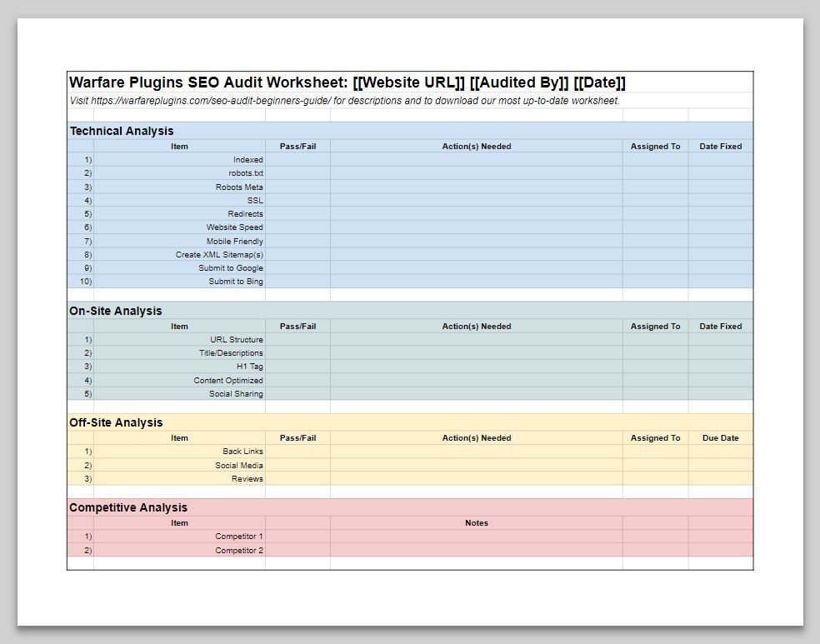Select the Due Date column header
Viewport: 820px width, 644px height.
pyautogui.click(x=720, y=437)
